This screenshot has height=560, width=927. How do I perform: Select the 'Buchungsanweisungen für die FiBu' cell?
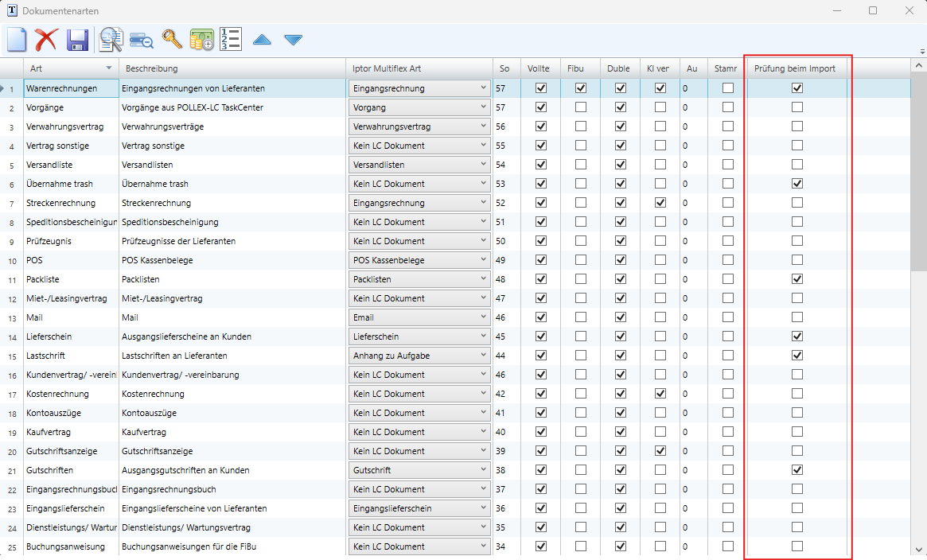(232, 546)
